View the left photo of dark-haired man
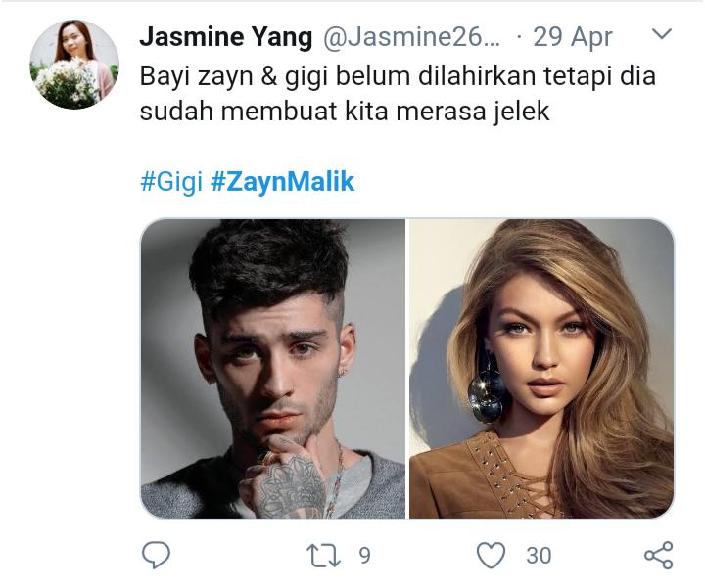Viewport: 705px width, 588px height. [273, 369]
